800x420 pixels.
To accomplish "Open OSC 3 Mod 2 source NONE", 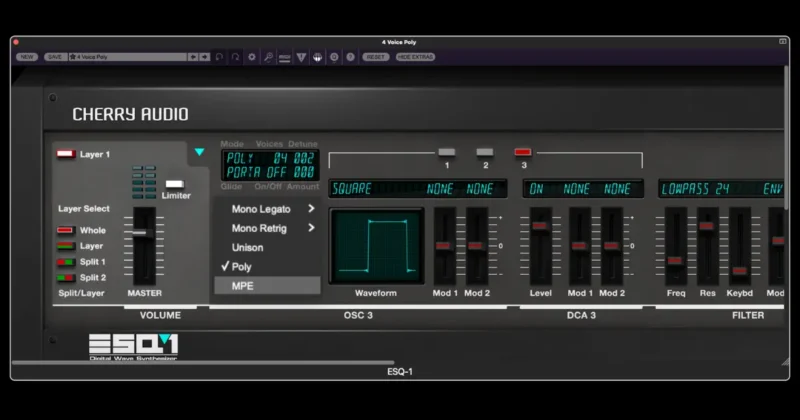I will point(480,189).
